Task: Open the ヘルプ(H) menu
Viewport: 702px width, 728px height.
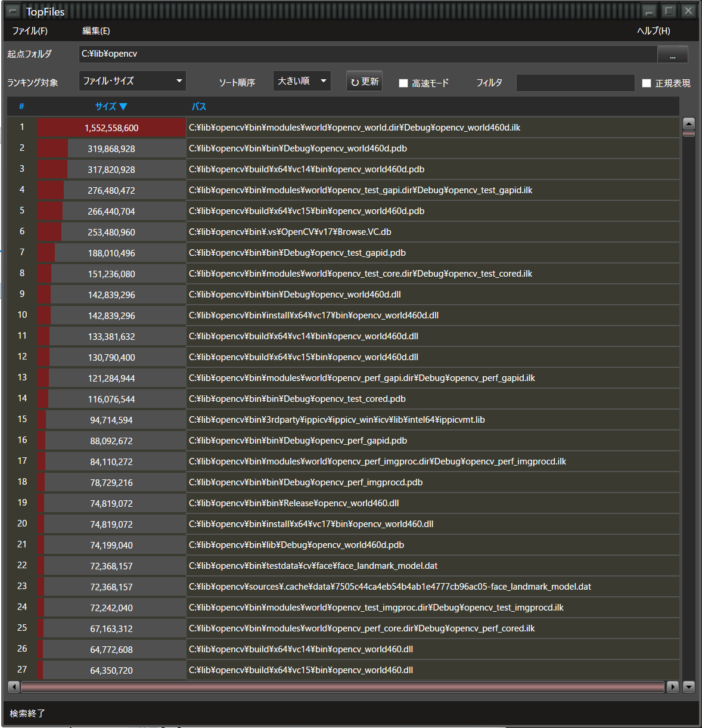Action: [653, 30]
